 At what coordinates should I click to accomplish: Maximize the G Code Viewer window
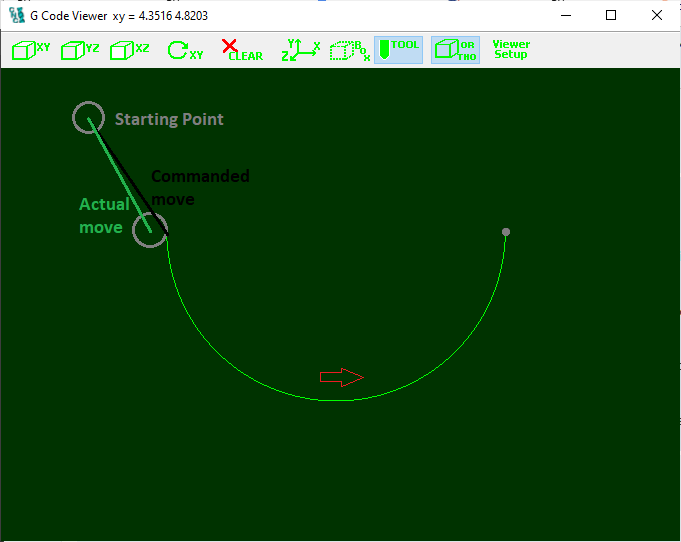click(x=611, y=16)
